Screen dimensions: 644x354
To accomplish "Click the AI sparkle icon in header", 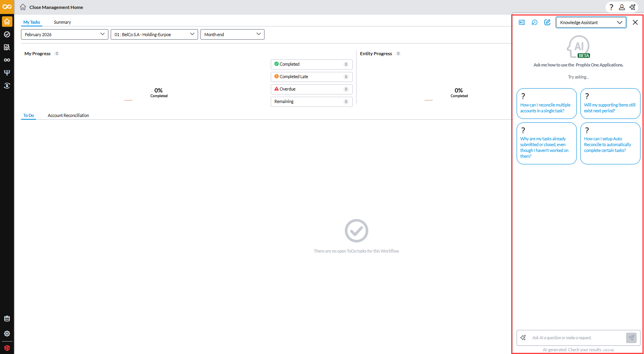I will coord(632,7).
